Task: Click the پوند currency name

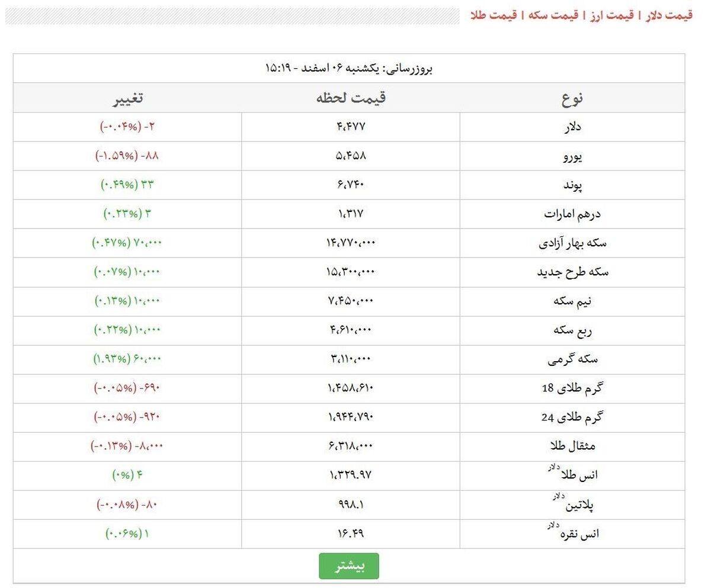Action: [x=572, y=185]
